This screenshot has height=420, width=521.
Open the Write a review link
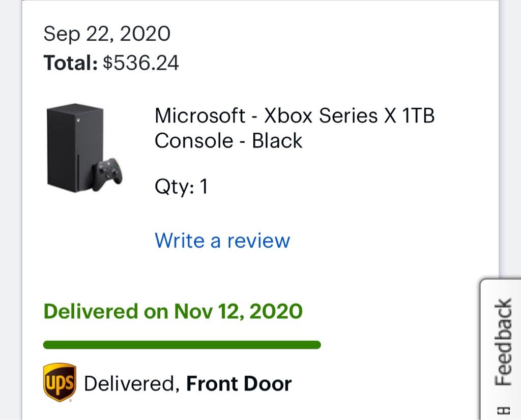[222, 241]
